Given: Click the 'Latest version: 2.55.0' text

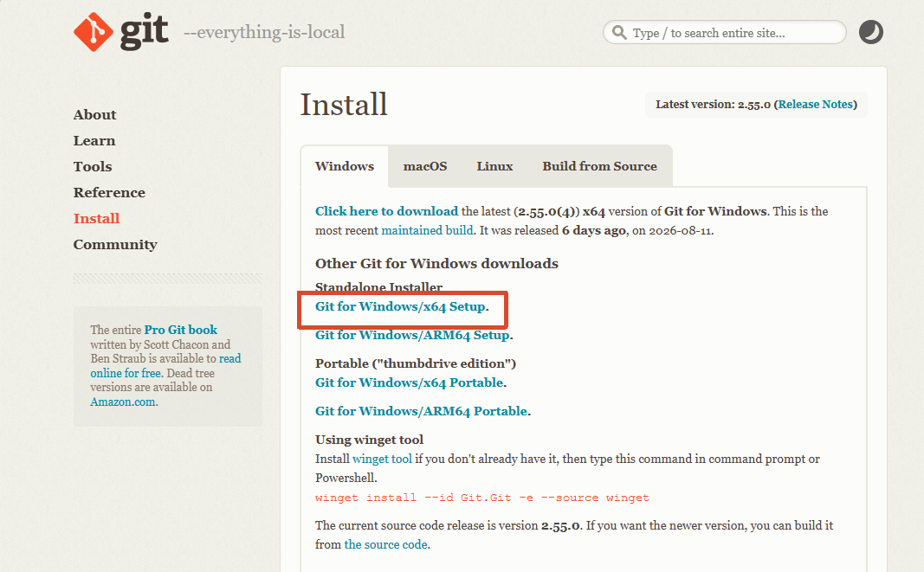Looking at the screenshot, I should (713, 104).
